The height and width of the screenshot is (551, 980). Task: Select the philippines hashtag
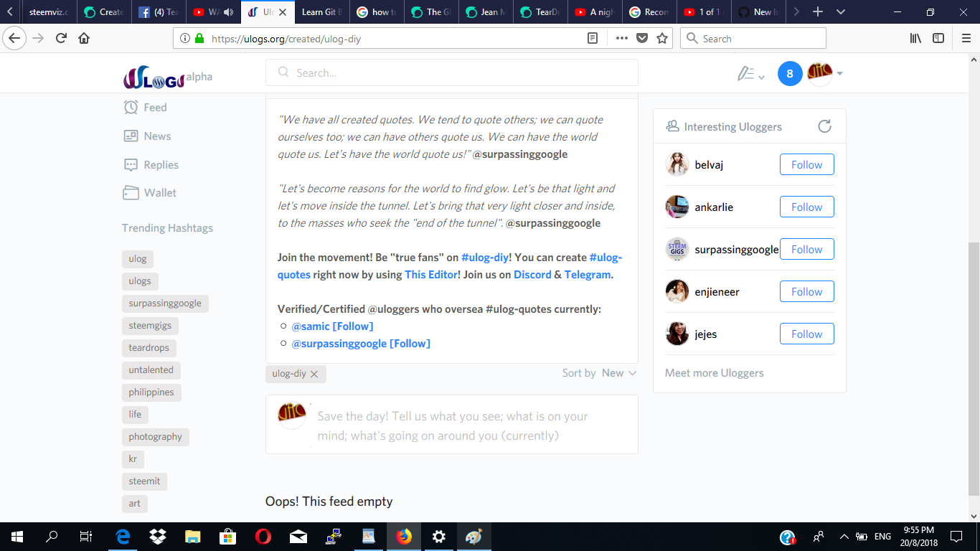click(151, 392)
